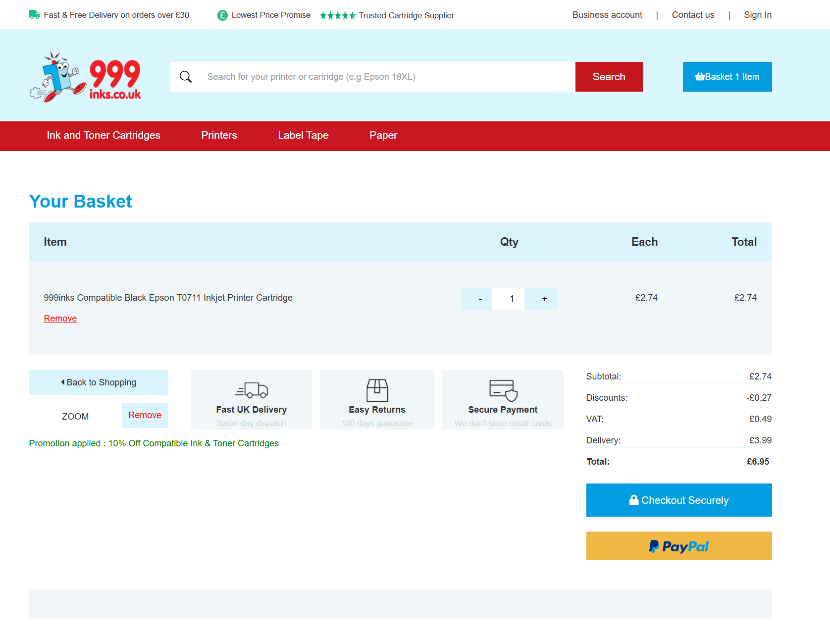Click the 999inks.co.uk logo
830x644 pixels.
pyautogui.click(x=85, y=77)
